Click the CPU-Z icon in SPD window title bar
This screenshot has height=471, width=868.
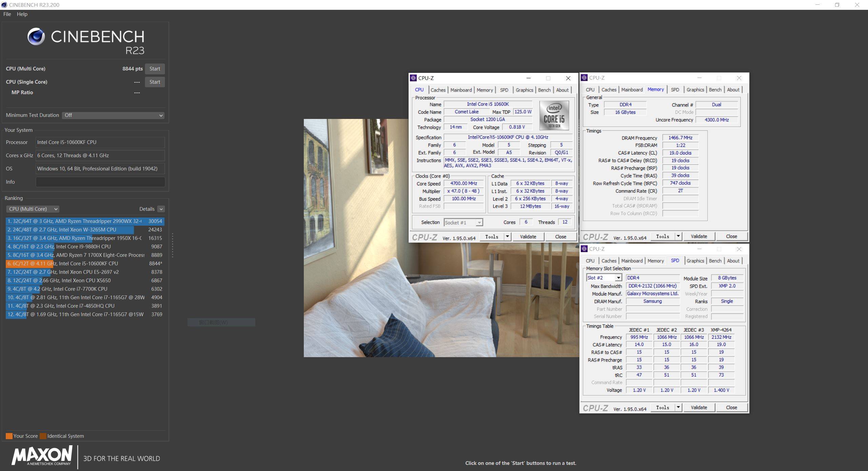[x=584, y=249]
